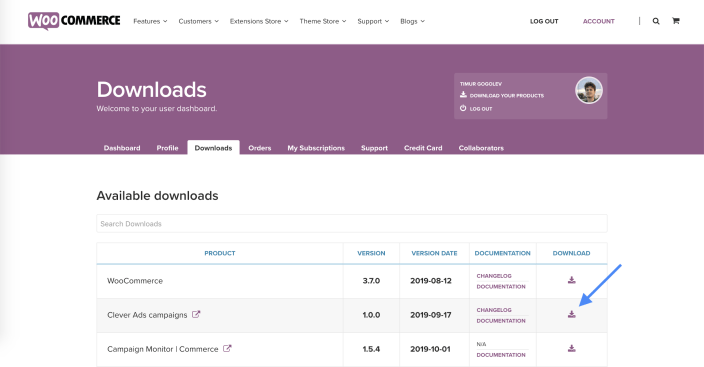The height and width of the screenshot is (367, 704).
Task: Click the DOWNLOAD column header
Action: pos(572,253)
